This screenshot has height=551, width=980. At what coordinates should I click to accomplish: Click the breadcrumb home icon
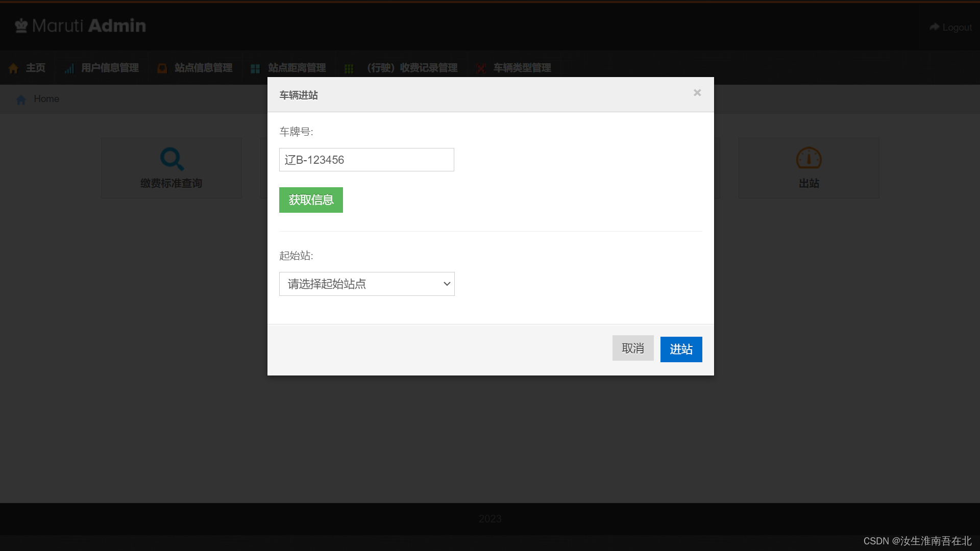tap(21, 99)
